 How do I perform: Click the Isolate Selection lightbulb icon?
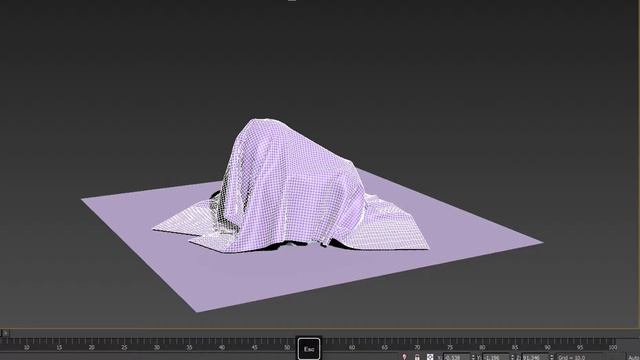point(404,357)
